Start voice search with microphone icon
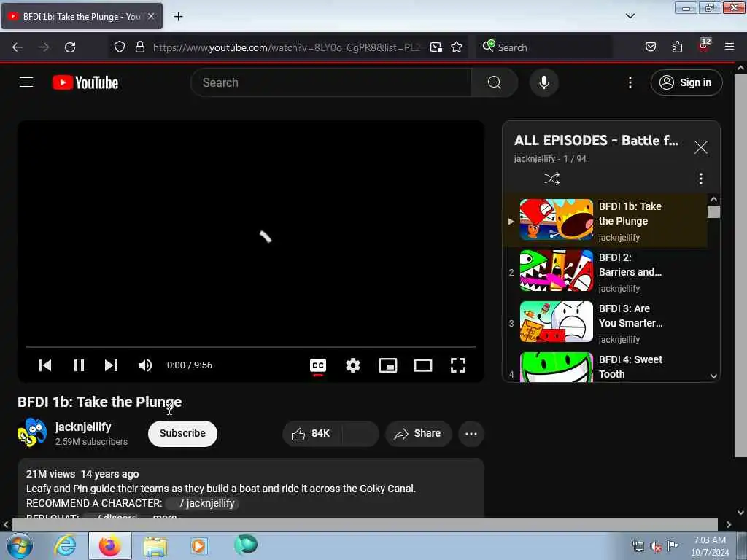The width and height of the screenshot is (747, 560). 543,82
